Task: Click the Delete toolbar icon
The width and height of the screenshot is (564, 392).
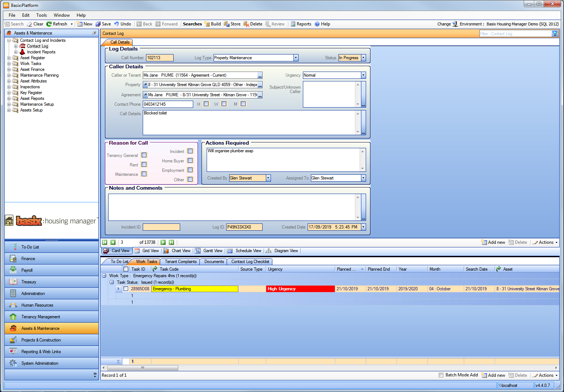Action: coord(252,24)
